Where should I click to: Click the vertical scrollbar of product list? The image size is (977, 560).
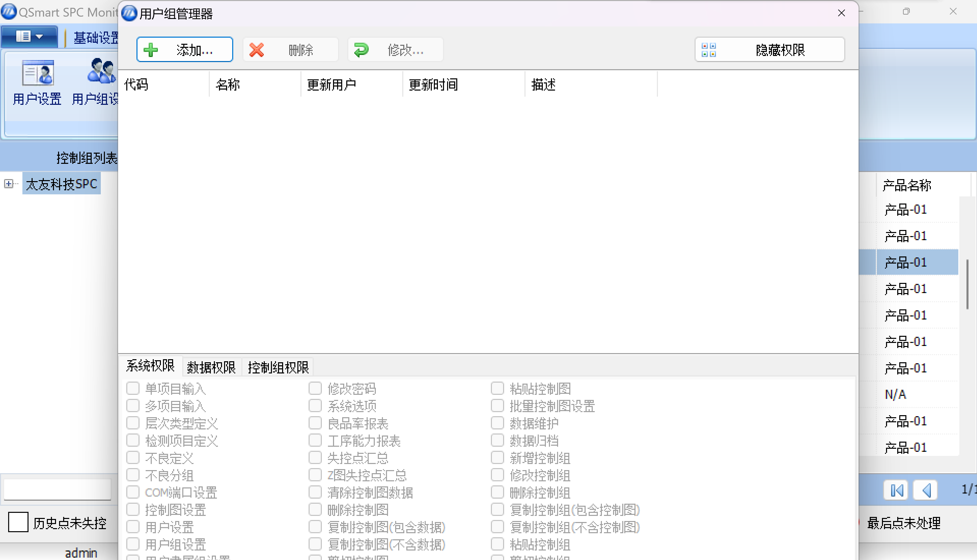(x=967, y=285)
